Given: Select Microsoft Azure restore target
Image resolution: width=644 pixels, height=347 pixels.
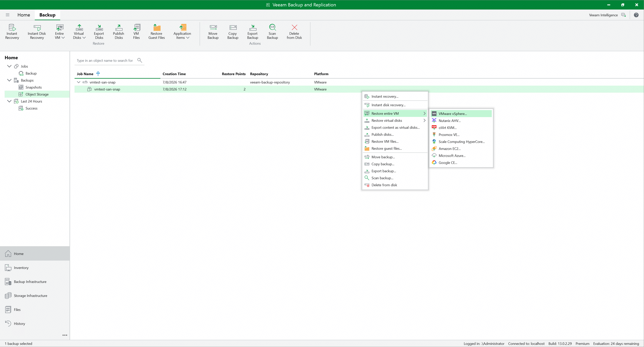Looking at the screenshot, I should (x=461, y=156).
